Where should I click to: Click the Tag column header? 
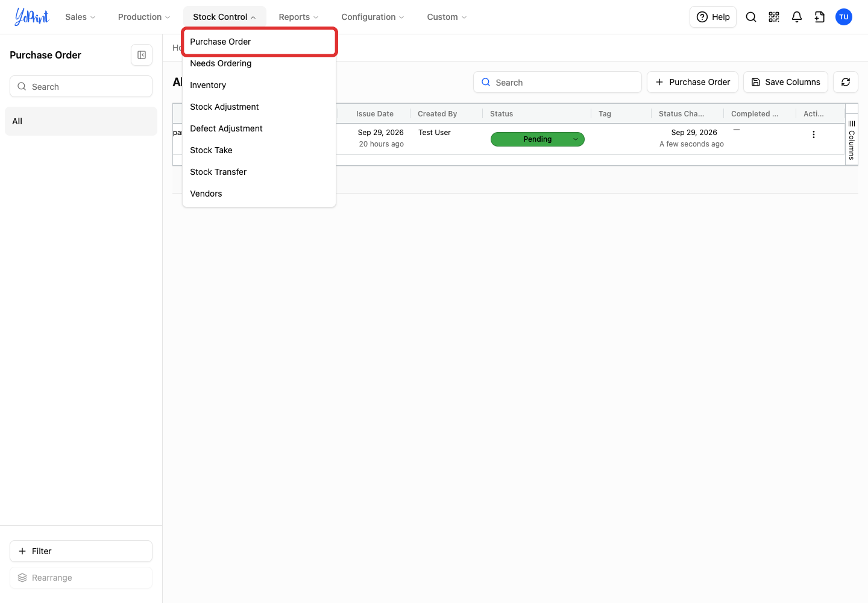point(621,114)
